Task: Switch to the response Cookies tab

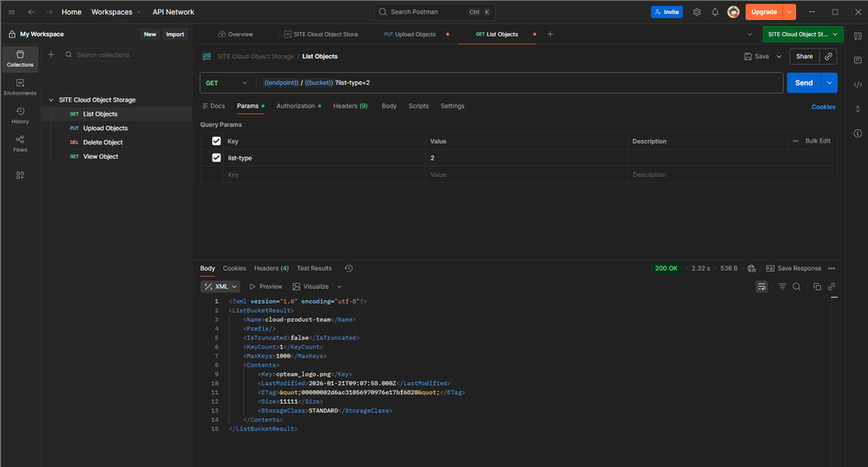Action: click(x=234, y=268)
